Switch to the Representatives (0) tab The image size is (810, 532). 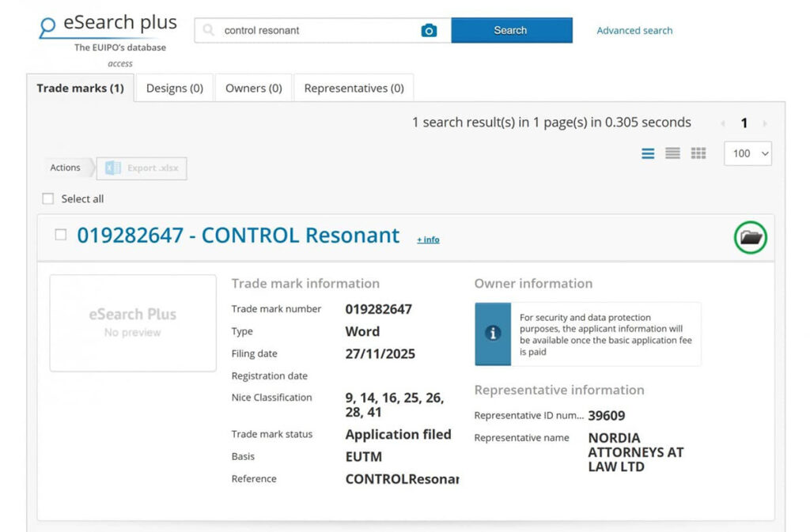tap(354, 89)
